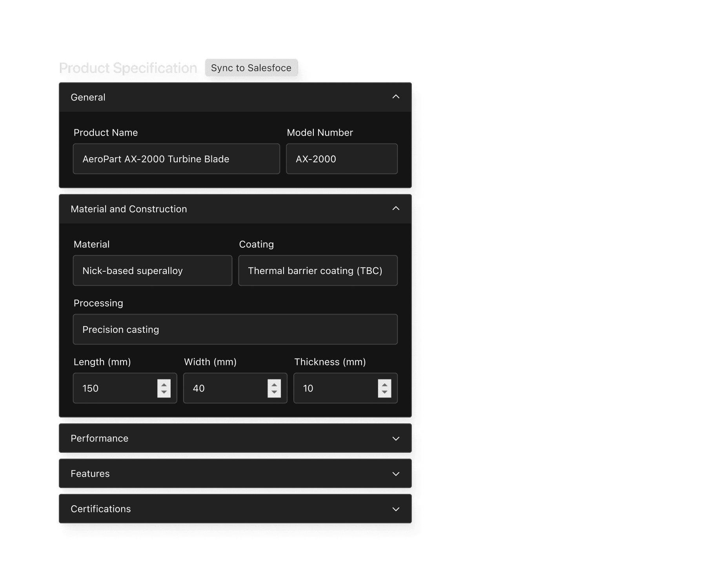Raise Thickness with the up stepper arrow
Image resolution: width=706 pixels, height=588 pixels.
[x=384, y=385]
